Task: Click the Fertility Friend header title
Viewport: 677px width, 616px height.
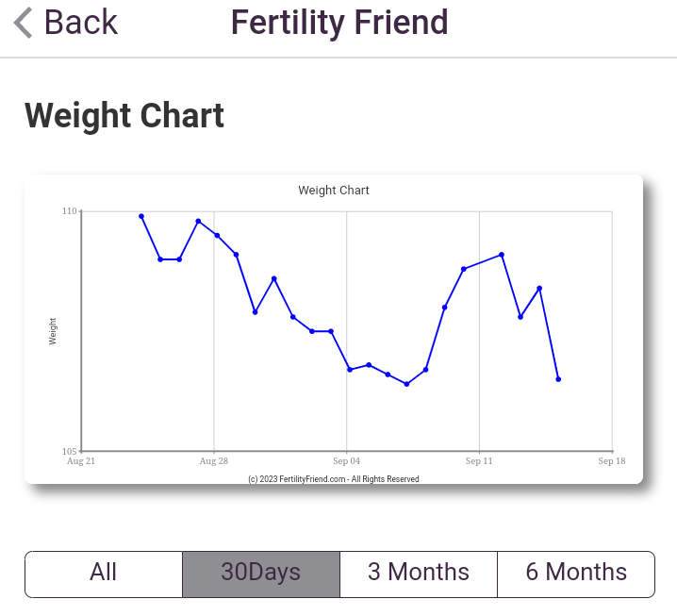Action: coord(339,23)
